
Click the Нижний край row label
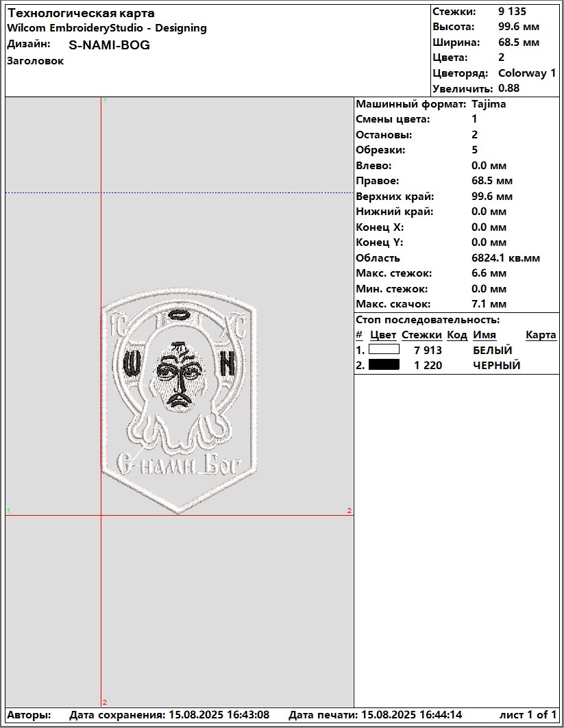tap(395, 211)
